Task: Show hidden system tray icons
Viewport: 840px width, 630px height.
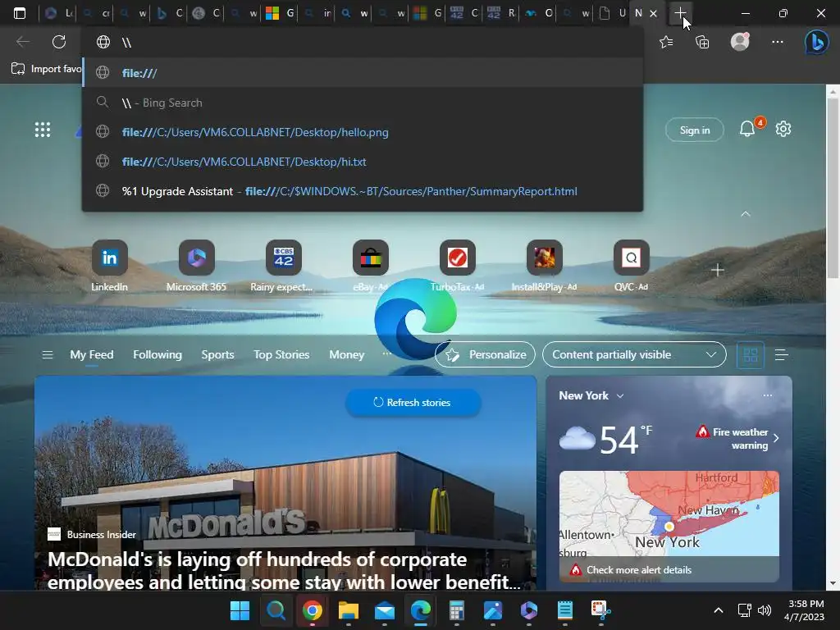Action: (x=719, y=610)
